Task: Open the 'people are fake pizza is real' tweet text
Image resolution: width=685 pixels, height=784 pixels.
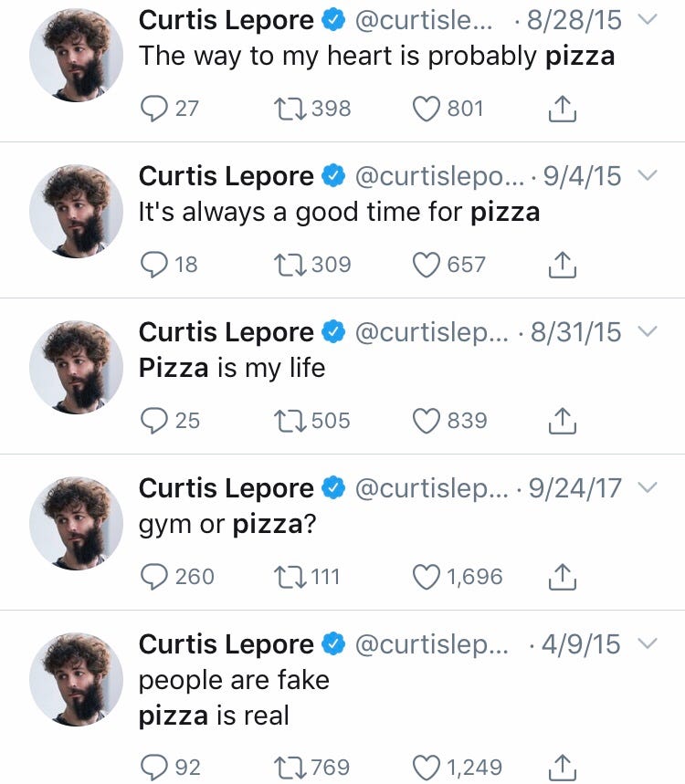Action: 234,698
